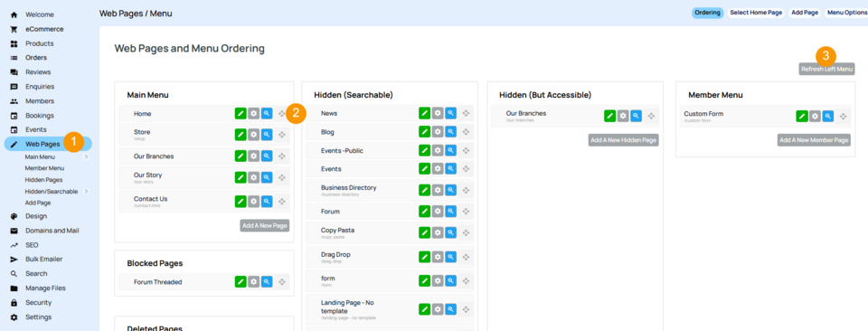Preview the Home page with magnifier

point(267,113)
